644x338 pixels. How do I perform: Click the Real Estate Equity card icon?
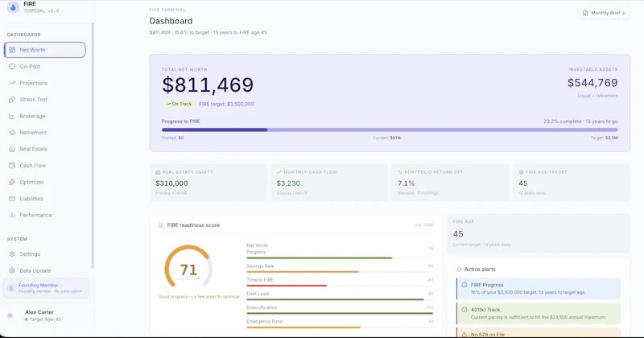(x=158, y=172)
